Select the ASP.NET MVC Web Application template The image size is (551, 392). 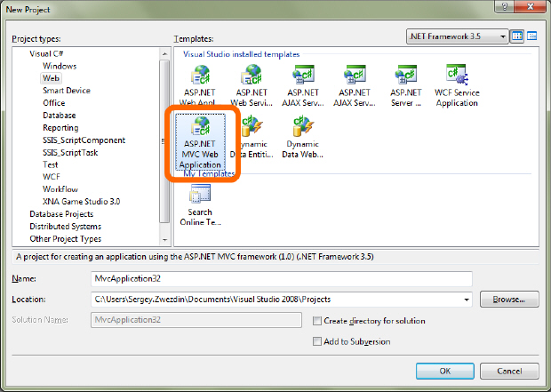click(x=200, y=142)
